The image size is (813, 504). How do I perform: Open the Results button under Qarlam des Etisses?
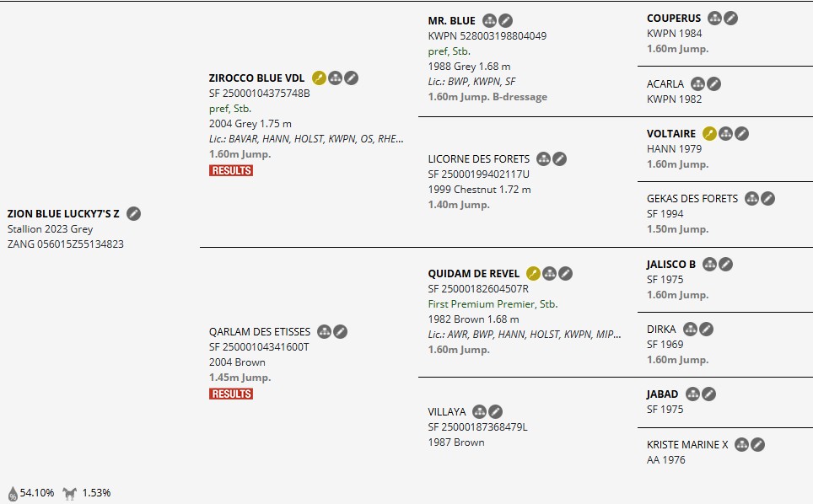pyautogui.click(x=231, y=394)
